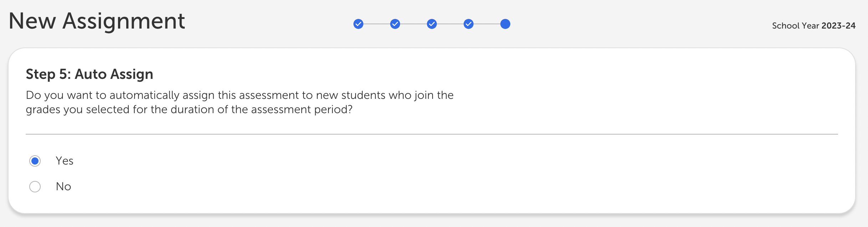
Task: Click connector between second and third steps
Action: [x=413, y=24]
